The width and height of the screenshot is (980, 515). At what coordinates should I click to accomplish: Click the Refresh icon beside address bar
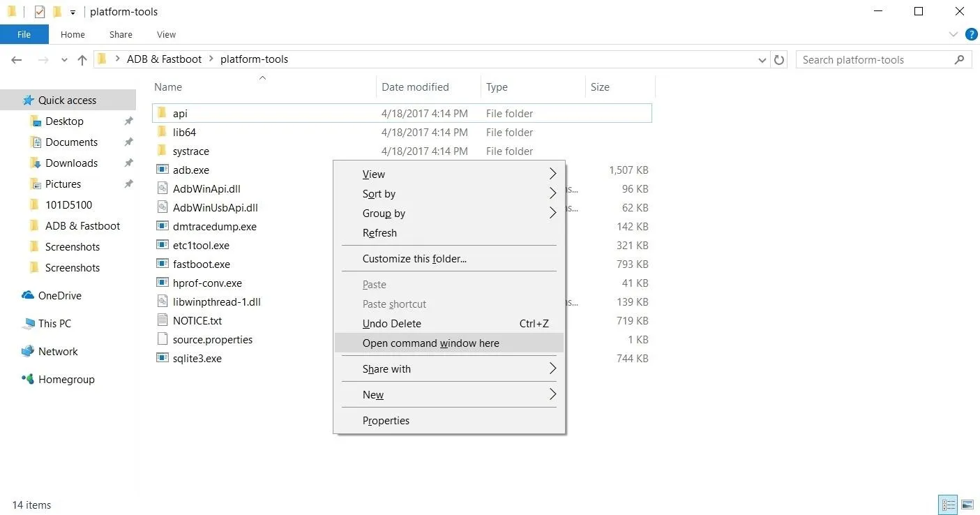(779, 59)
